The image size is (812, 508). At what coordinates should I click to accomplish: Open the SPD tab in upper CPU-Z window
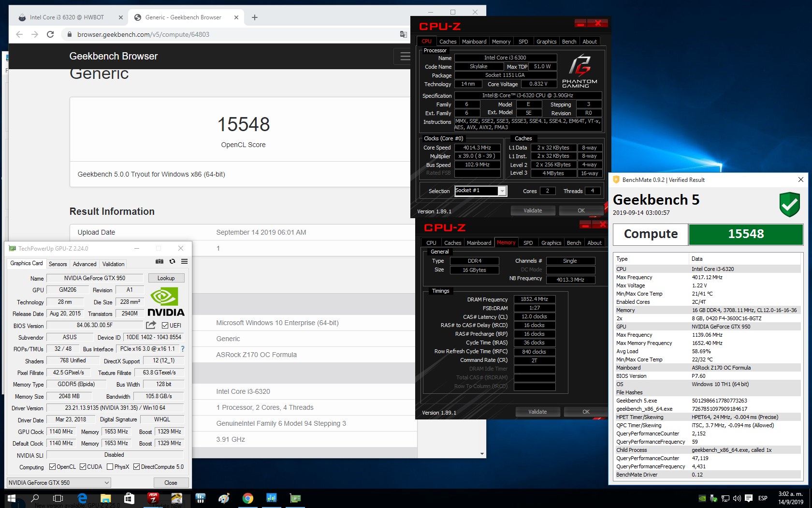pyautogui.click(x=523, y=42)
